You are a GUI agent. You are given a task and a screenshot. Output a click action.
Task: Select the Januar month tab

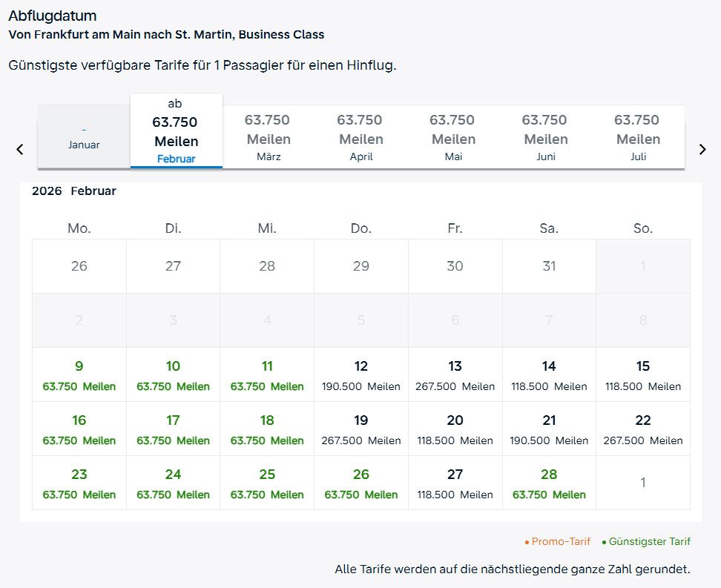84,137
